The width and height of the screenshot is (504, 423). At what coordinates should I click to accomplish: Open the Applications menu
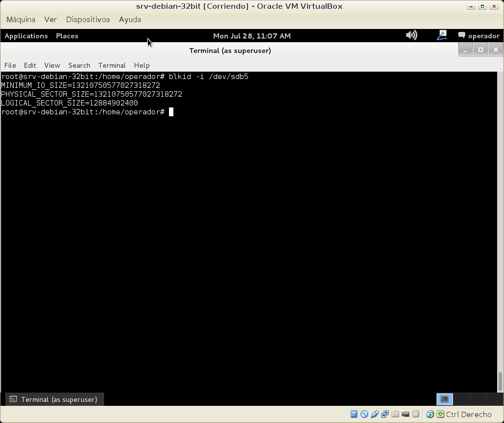pos(26,36)
